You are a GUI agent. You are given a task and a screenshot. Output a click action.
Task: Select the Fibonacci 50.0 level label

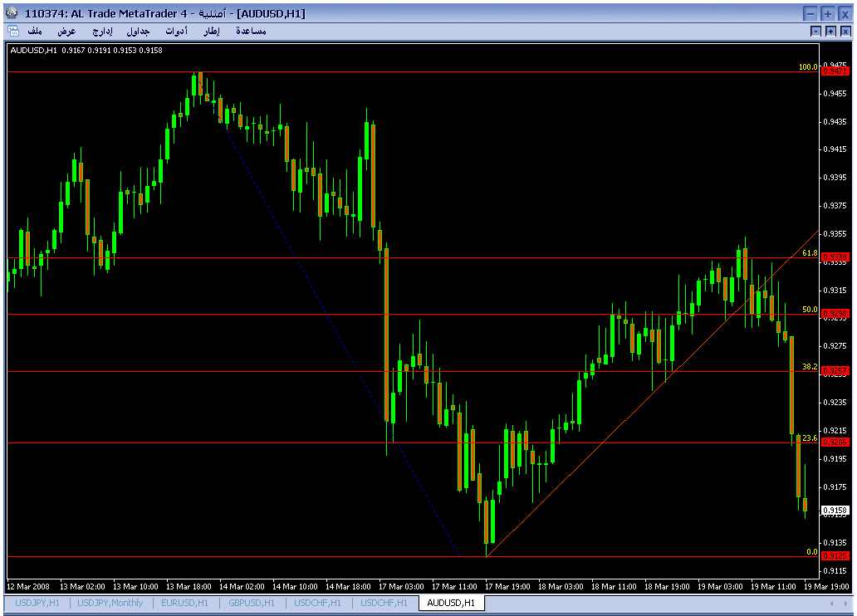pyautogui.click(x=810, y=310)
